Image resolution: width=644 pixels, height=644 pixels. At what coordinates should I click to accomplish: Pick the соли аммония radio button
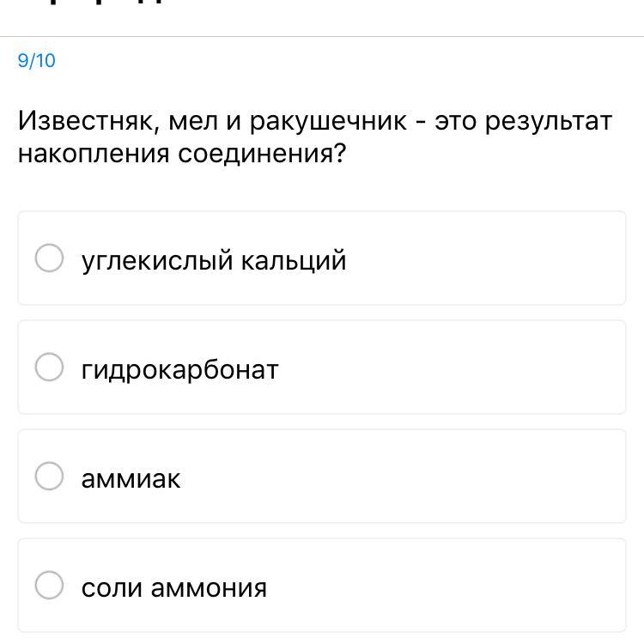[49, 585]
